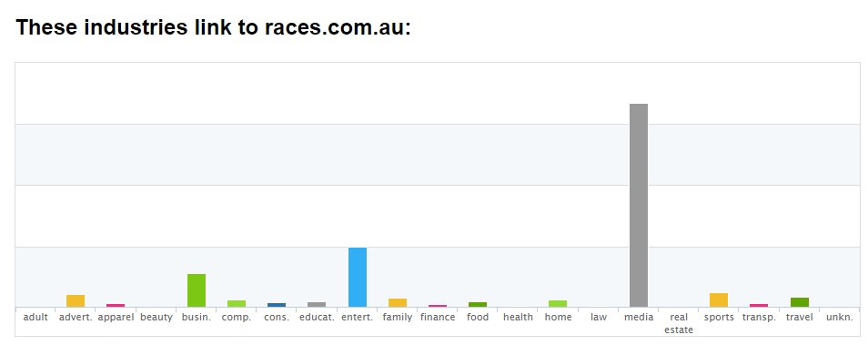Screen dimensions: 868x345
Task: Click the green busin. bar
Action: (196, 290)
